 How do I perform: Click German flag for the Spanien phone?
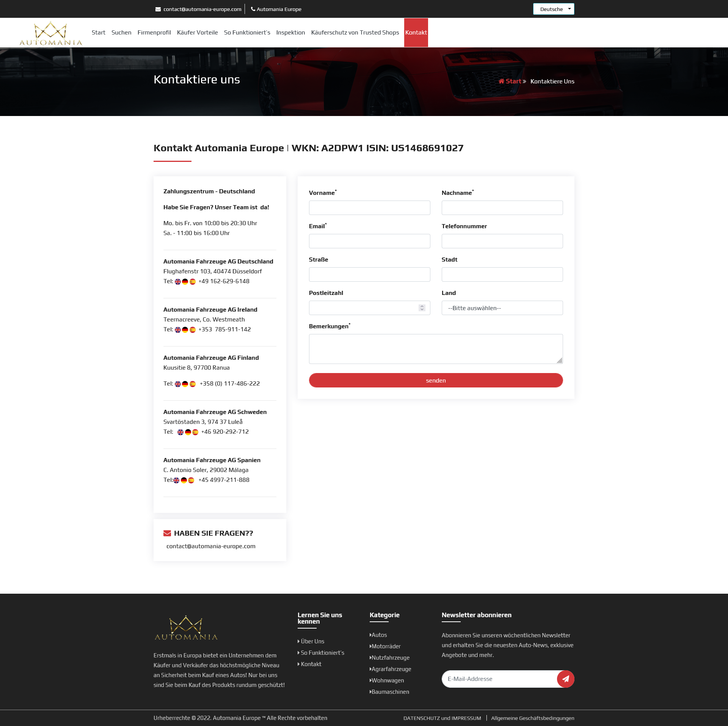184,480
